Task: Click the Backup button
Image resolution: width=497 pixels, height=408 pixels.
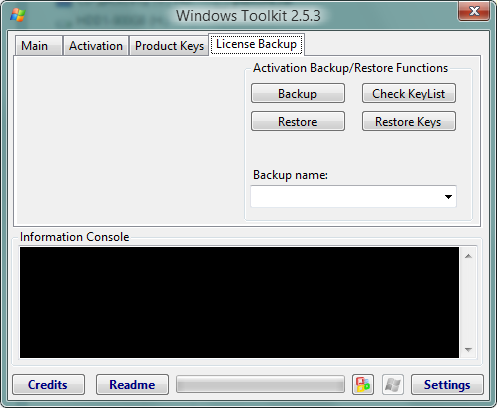Action: click(298, 93)
